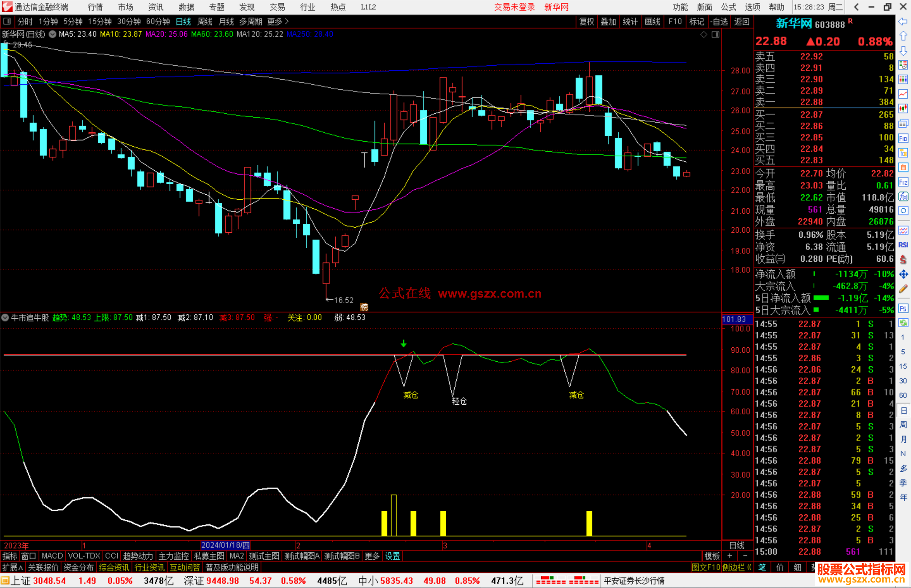The height and width of the screenshot is (588, 911).
Task: Expand the 扩展 panel at bottom left
Action: click(13, 567)
